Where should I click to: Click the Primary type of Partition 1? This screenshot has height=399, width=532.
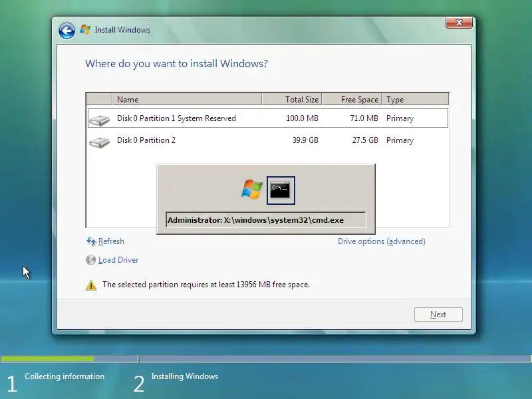pos(400,118)
